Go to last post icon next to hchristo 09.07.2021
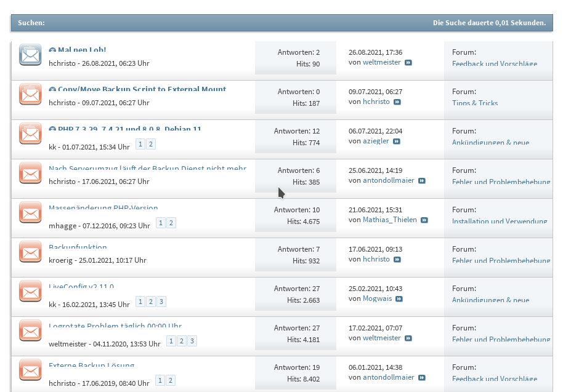This screenshot has width=571, height=392. pos(397,102)
